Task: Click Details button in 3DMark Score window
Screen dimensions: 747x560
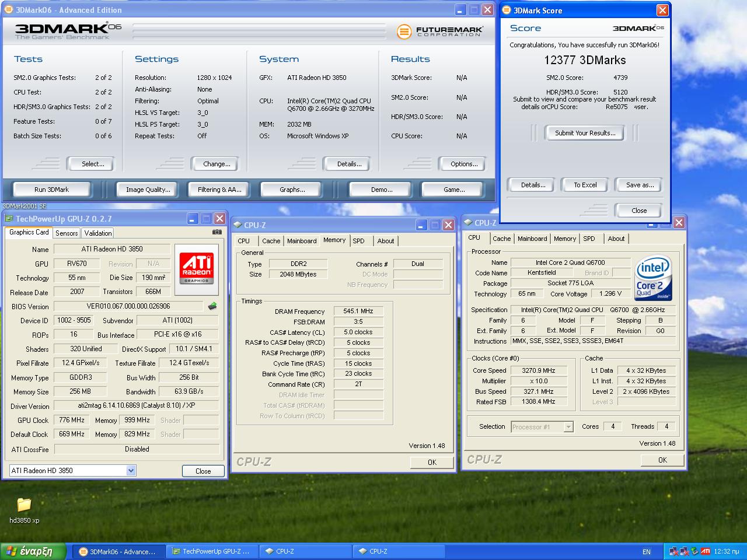Action: 531,185
